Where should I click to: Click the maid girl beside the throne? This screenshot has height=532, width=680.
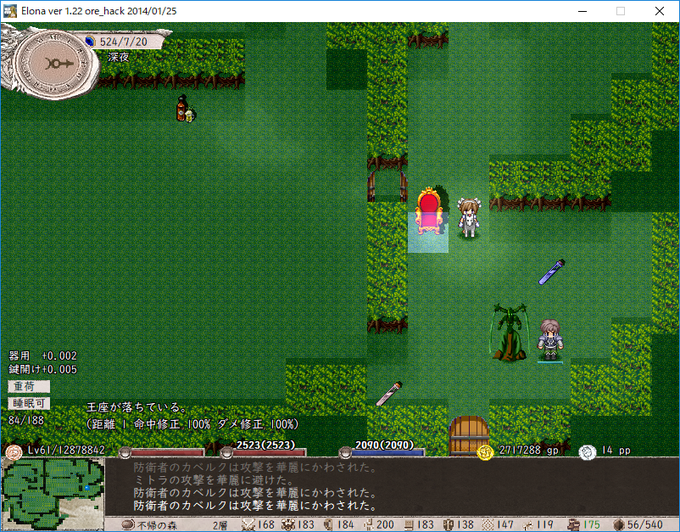469,217
